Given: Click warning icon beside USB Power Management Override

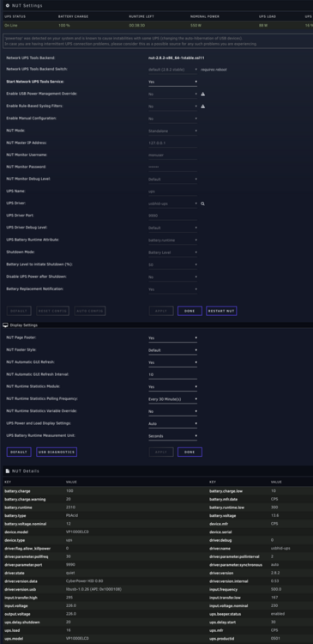Looking at the screenshot, I should [x=202, y=94].
